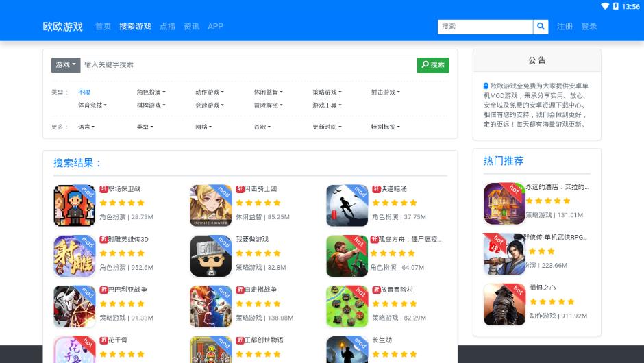
Task: Focus the 输入关键字搜索 keyword field
Action: tap(249, 65)
